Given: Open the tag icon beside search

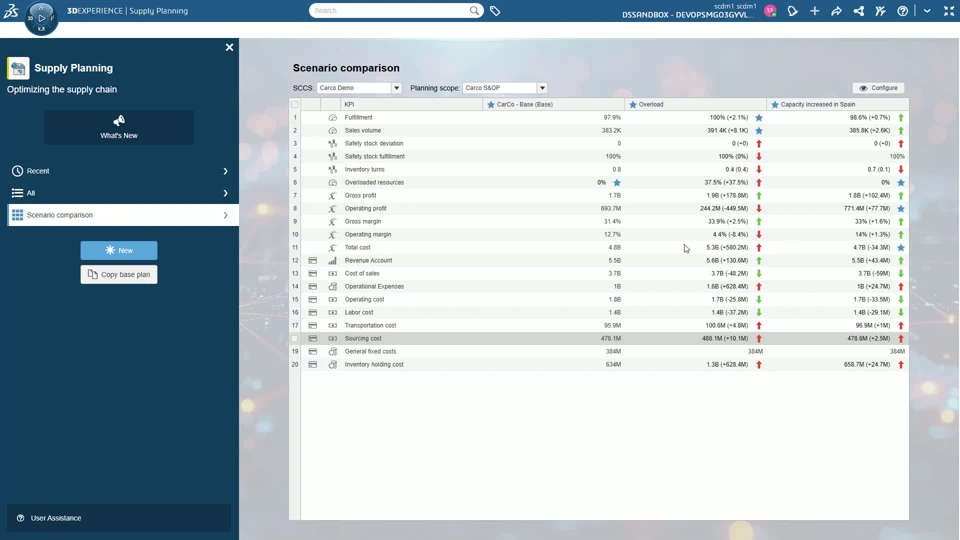Looking at the screenshot, I should (495, 10).
